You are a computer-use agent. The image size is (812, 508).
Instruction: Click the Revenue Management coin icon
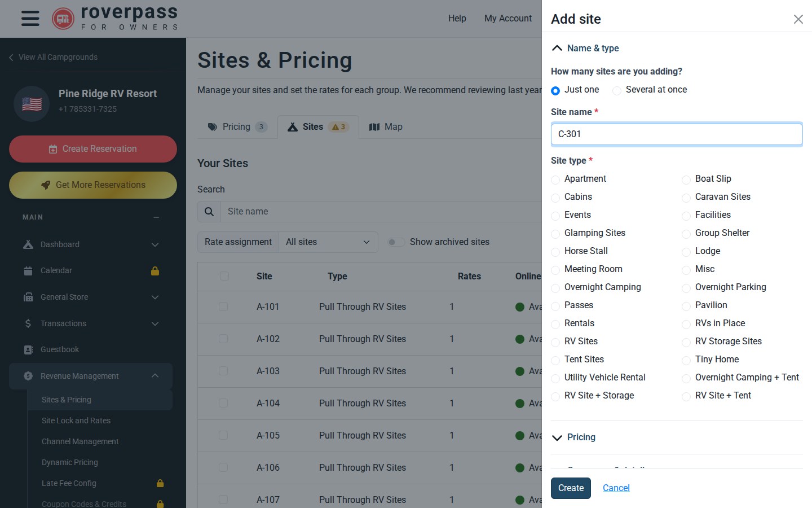click(28, 376)
